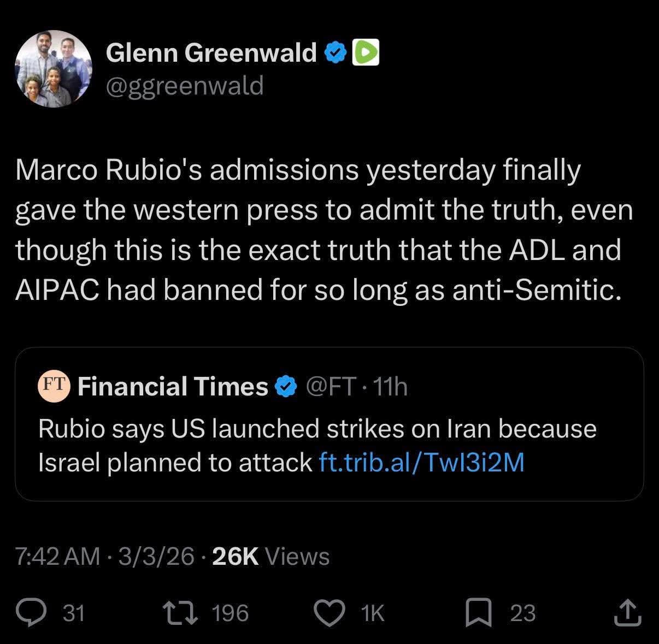Click the Financial Times account name

click(x=173, y=387)
